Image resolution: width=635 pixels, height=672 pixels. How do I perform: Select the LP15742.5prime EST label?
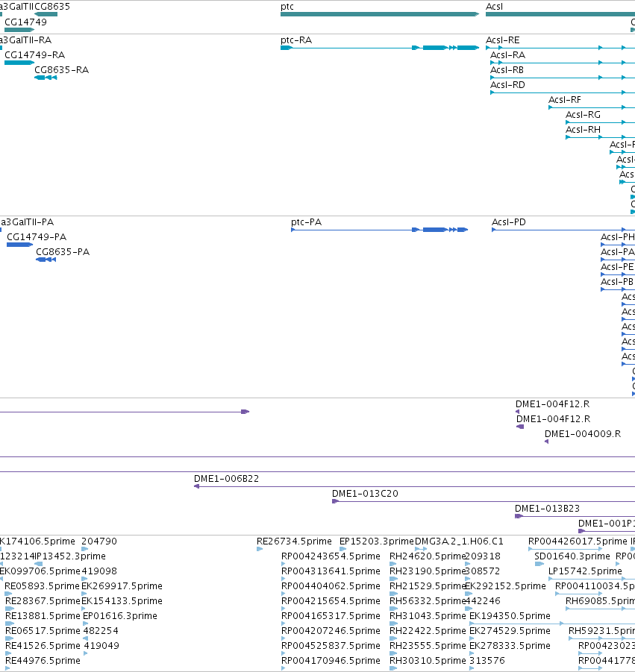[585, 572]
